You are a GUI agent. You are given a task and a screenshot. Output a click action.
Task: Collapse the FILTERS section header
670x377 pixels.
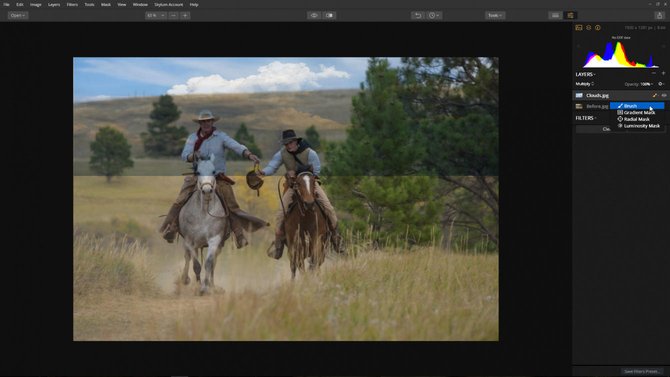click(586, 118)
